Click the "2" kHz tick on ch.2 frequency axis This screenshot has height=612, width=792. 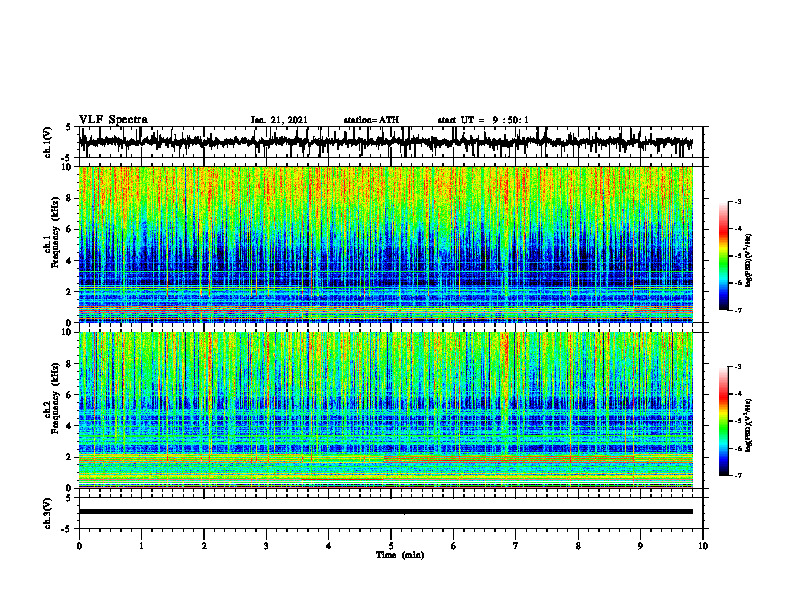69,457
